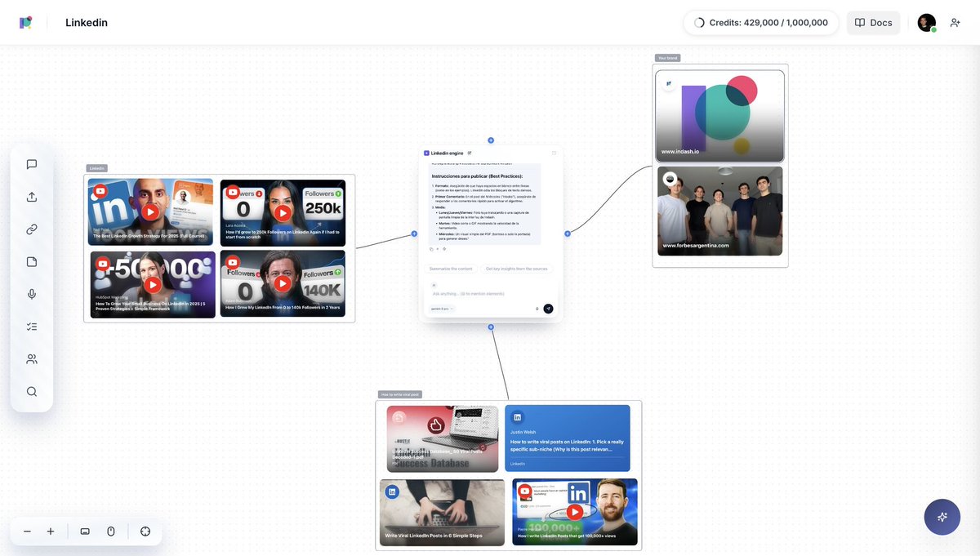Open the checklist tool in sidebar
Screen dimensions: 980x556
32,327
